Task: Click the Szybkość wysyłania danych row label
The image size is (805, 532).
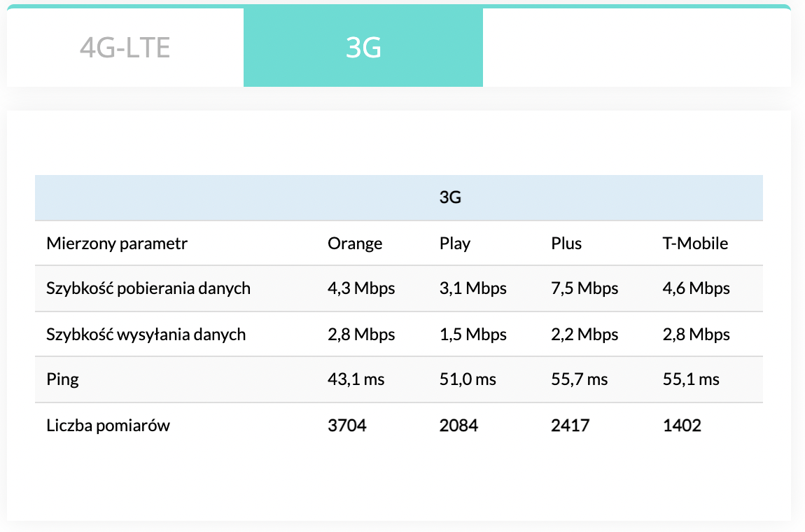Action: [146, 335]
